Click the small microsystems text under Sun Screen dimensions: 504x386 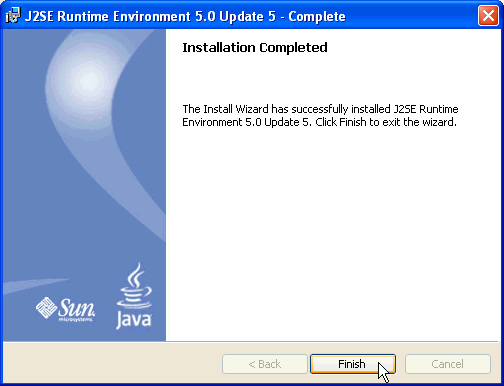[x=75, y=320]
